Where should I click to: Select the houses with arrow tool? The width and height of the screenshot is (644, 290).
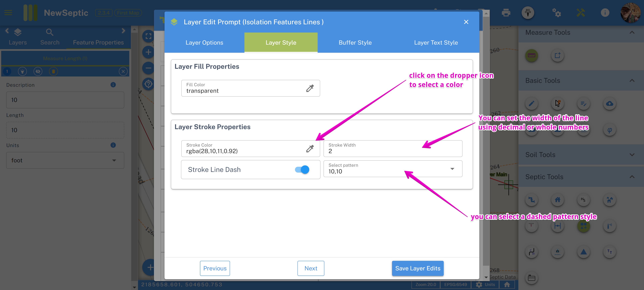point(609,200)
